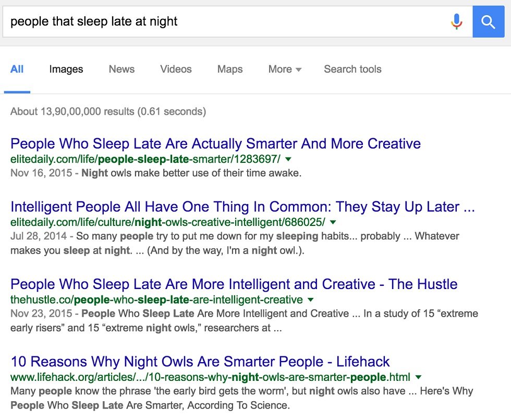The width and height of the screenshot is (511, 420).
Task: Click the www.lifehack.org green URL text
Action: [x=211, y=377]
